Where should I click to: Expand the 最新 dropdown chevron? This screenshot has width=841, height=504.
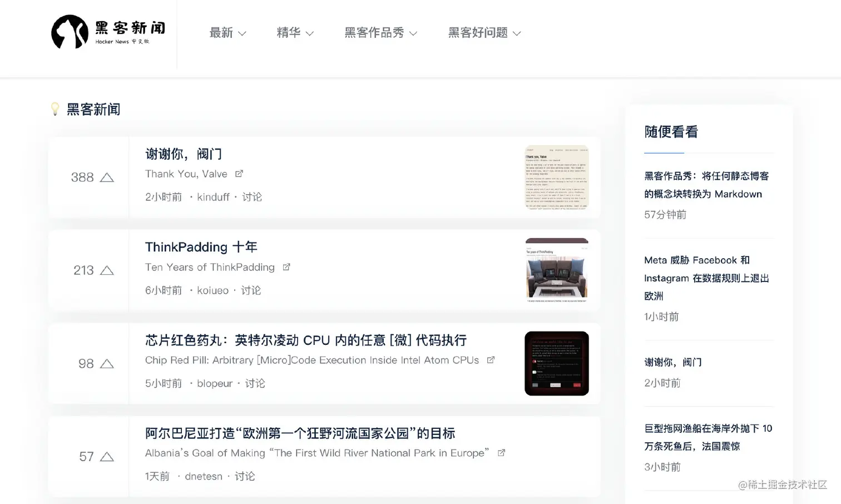click(242, 33)
